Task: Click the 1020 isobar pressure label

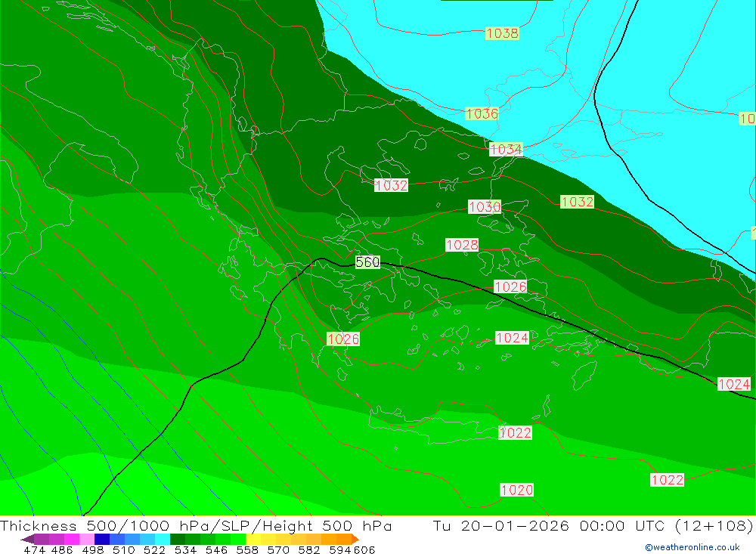Action: pyautogui.click(x=517, y=491)
